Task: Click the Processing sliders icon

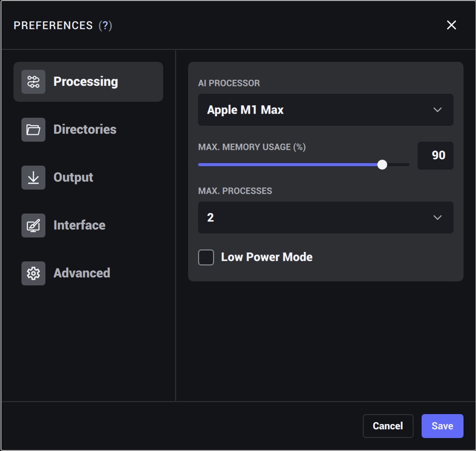Action: click(33, 82)
